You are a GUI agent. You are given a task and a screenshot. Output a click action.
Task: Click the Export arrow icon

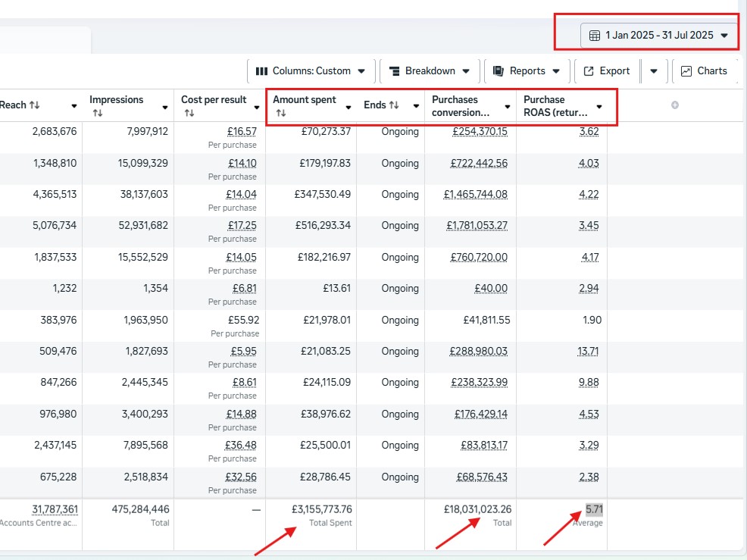point(589,71)
